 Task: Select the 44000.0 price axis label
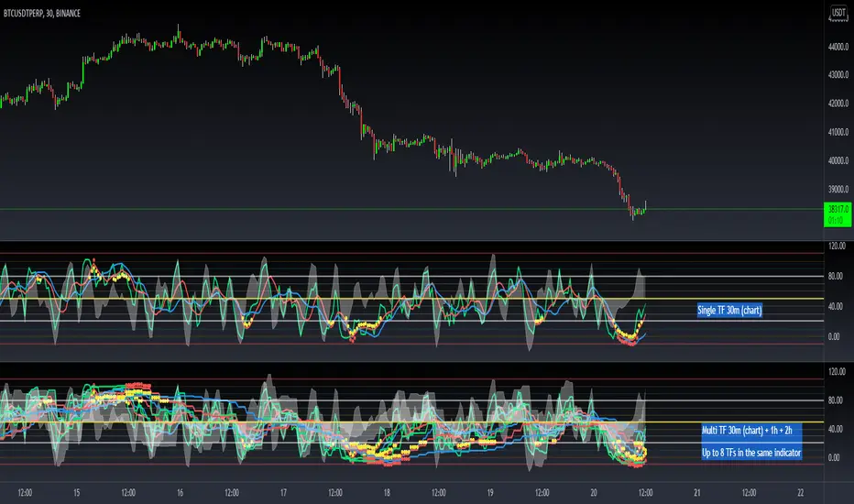tap(838, 47)
